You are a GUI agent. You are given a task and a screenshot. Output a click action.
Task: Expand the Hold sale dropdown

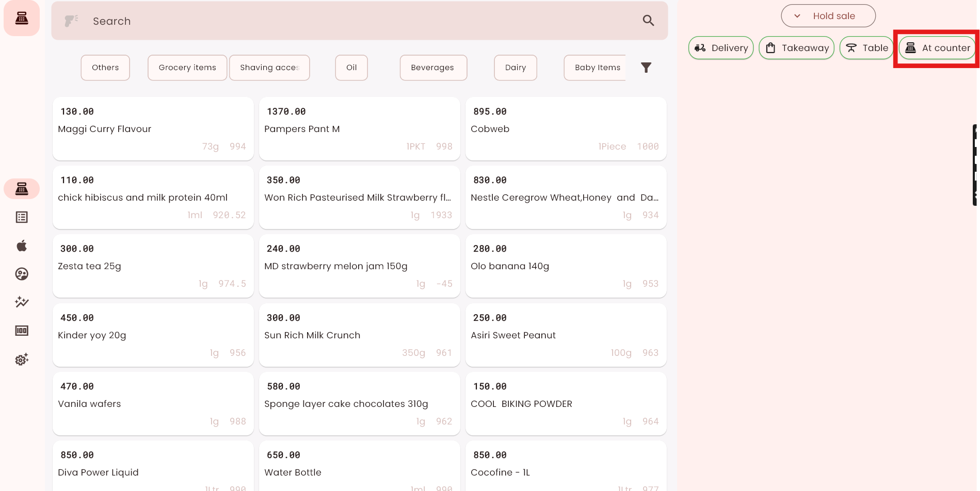tap(828, 16)
